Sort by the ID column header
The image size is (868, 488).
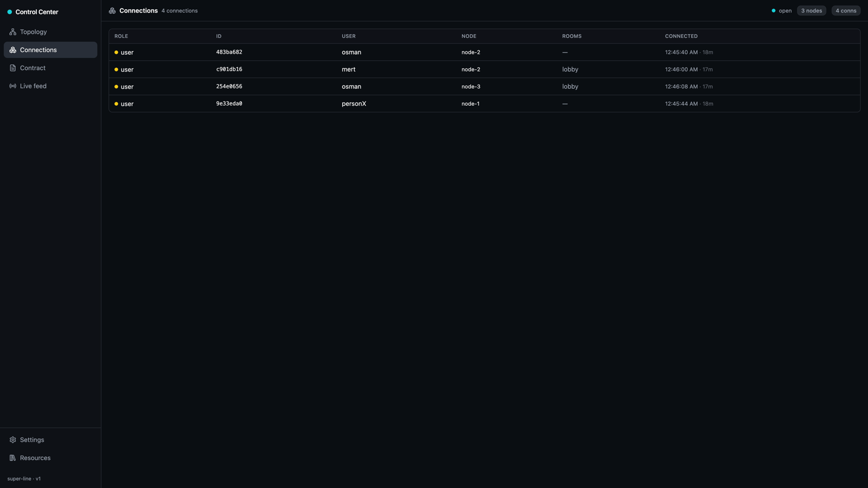pos(219,36)
